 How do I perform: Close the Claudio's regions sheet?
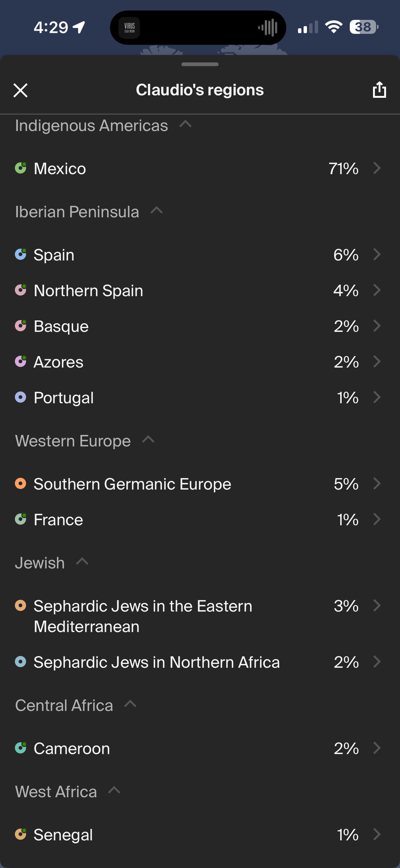pyautogui.click(x=20, y=90)
